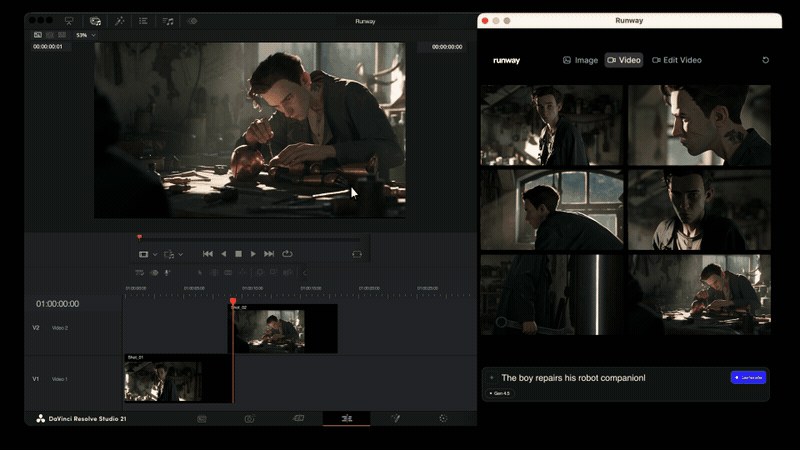Expand the viewer overlay mode chevron
The height and width of the screenshot is (450, 800).
tap(155, 254)
